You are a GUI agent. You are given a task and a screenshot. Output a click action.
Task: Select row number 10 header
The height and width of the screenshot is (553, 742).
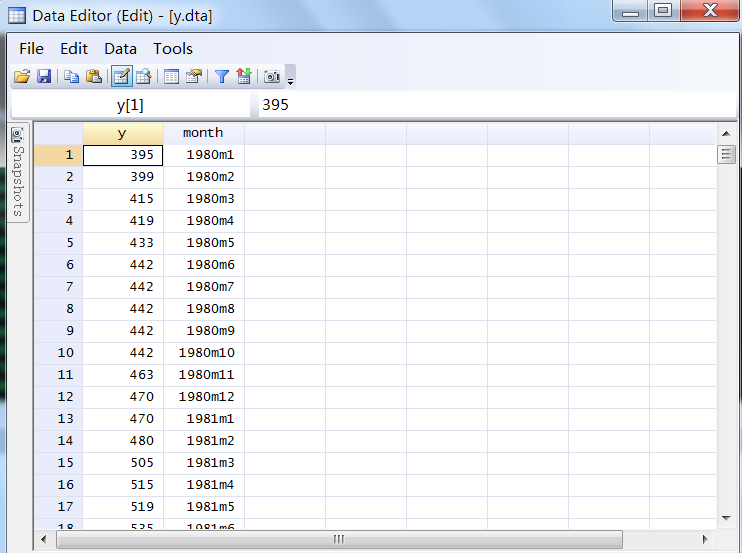(58, 352)
